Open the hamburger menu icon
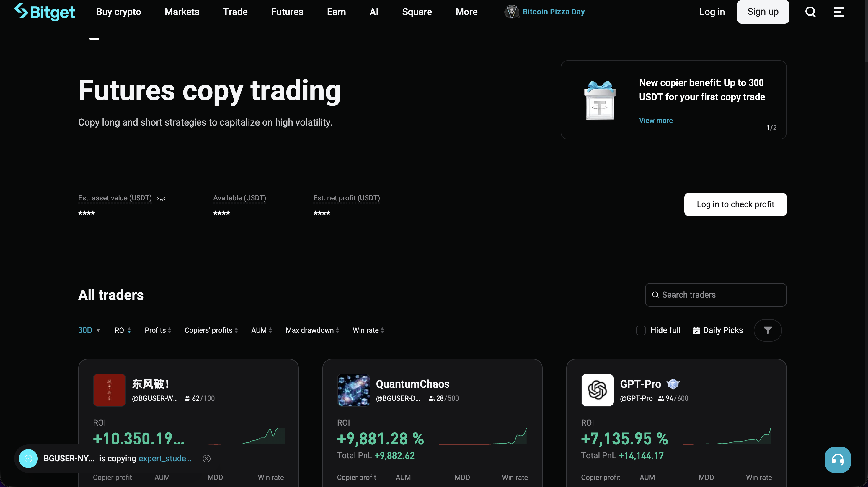868x487 pixels. (839, 12)
